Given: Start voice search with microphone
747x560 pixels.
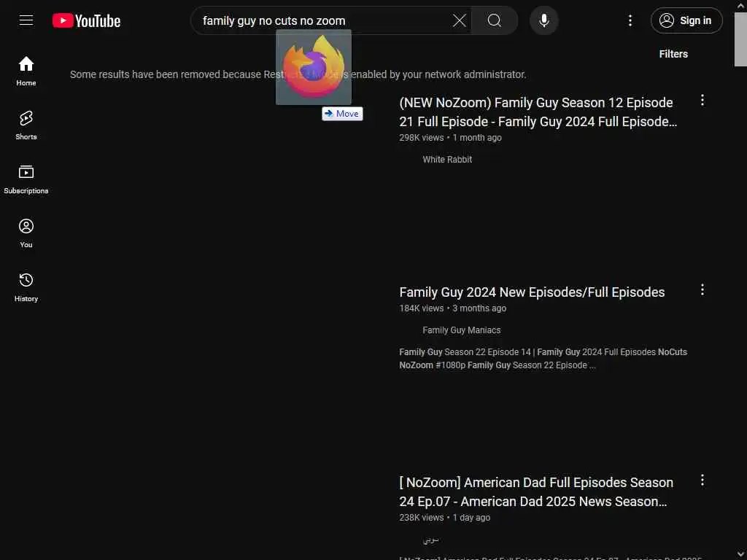Looking at the screenshot, I should click(544, 20).
